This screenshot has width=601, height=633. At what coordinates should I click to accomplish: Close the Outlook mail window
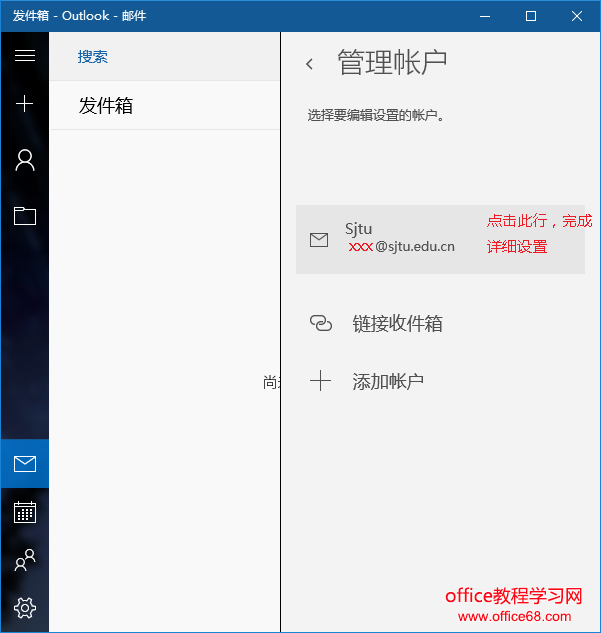(x=577, y=16)
